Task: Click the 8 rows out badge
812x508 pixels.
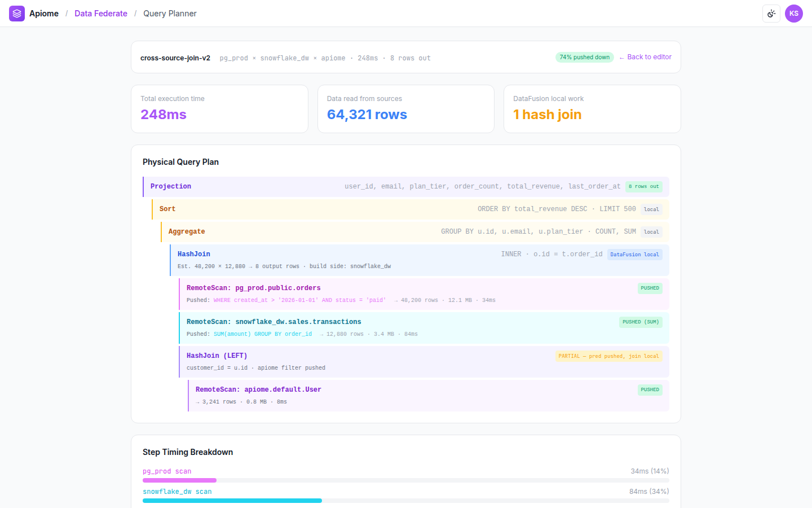Action: (644, 186)
